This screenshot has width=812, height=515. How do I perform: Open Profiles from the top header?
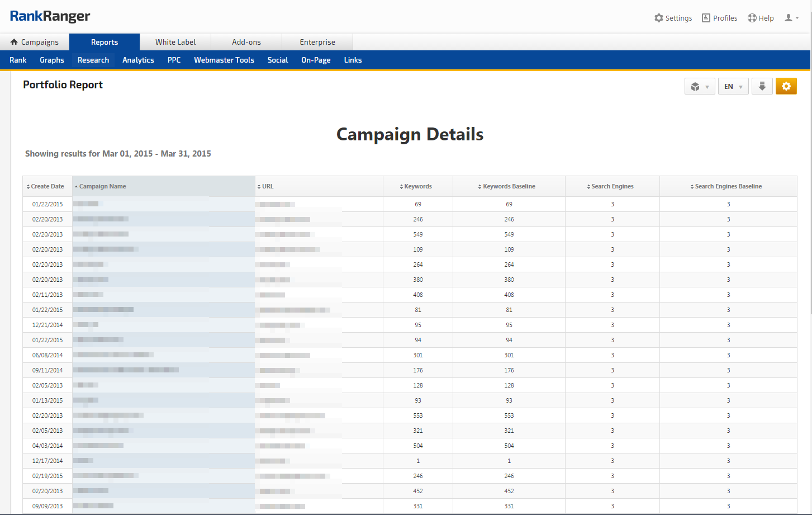click(719, 18)
